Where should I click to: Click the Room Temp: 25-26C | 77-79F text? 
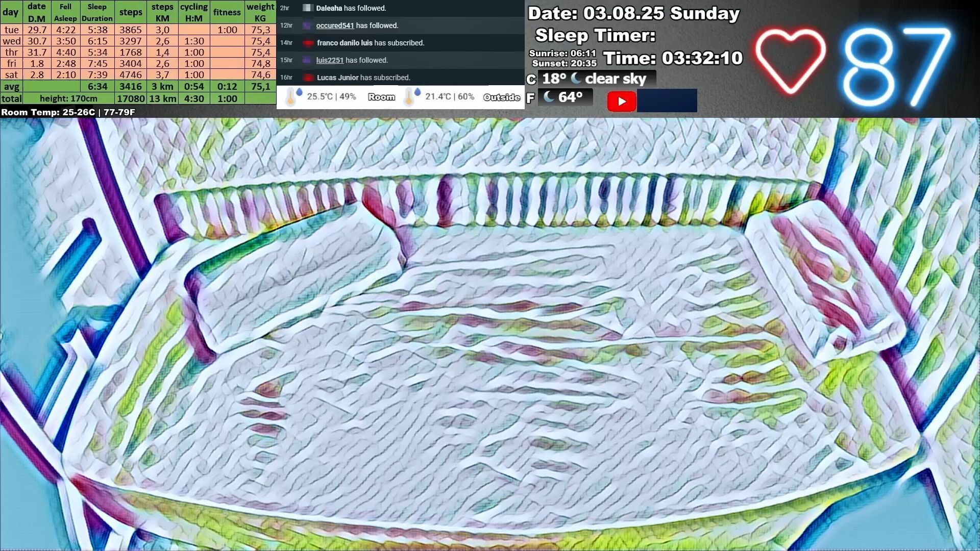coord(68,112)
